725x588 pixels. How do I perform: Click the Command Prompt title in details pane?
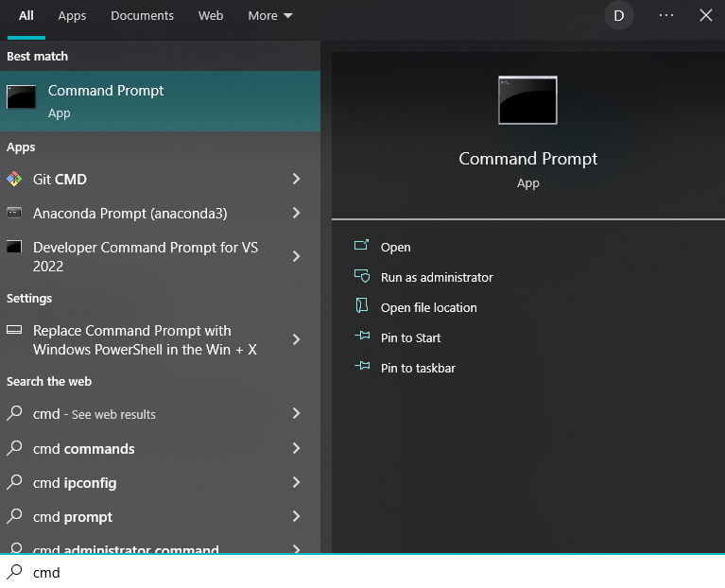click(527, 159)
